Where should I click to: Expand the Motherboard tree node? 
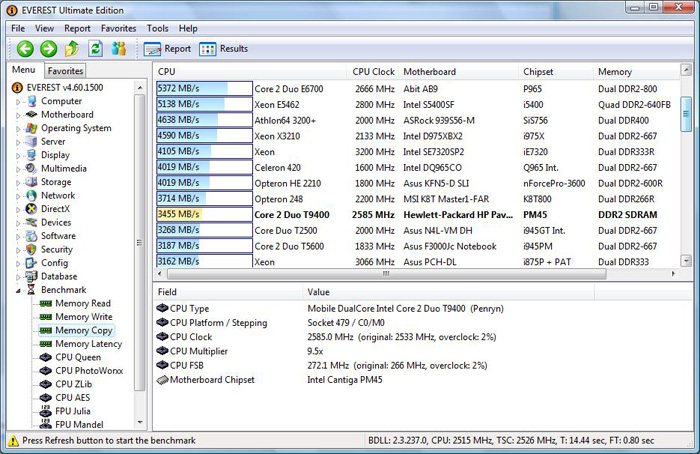[x=17, y=115]
